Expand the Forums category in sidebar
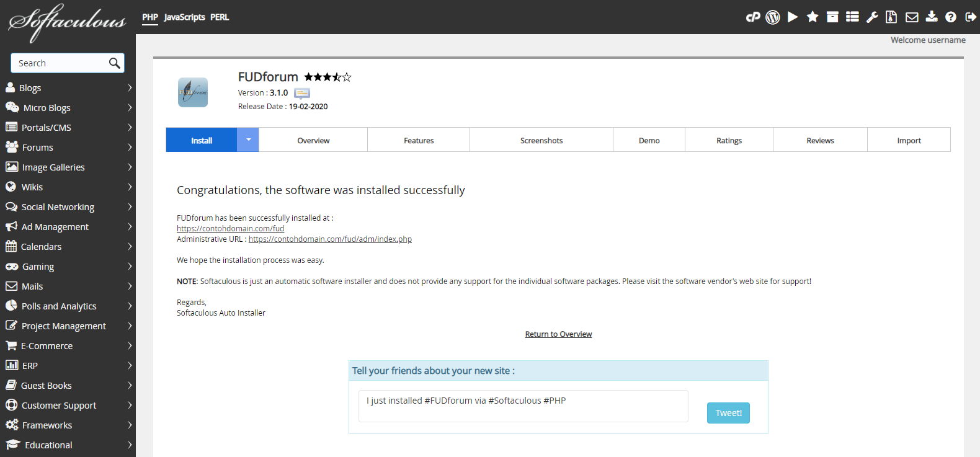 (68, 148)
